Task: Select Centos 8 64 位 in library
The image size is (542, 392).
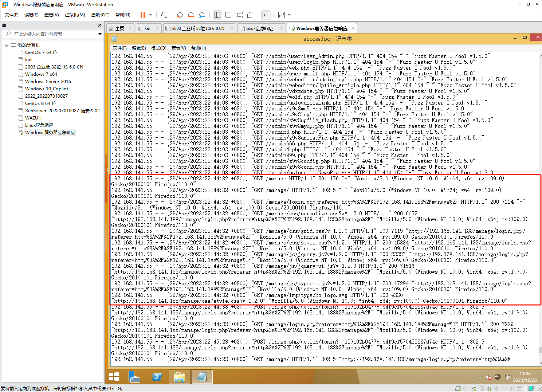Action: pyautogui.click(x=38, y=103)
